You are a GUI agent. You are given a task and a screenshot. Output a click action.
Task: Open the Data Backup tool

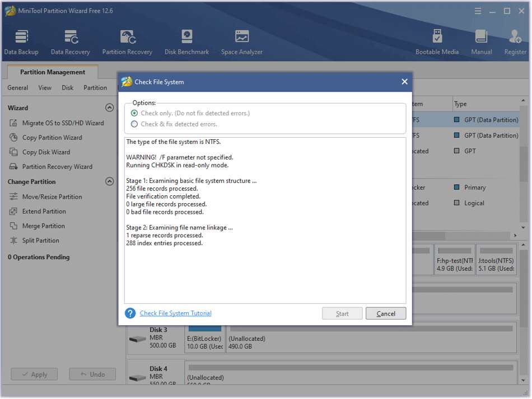21,43
